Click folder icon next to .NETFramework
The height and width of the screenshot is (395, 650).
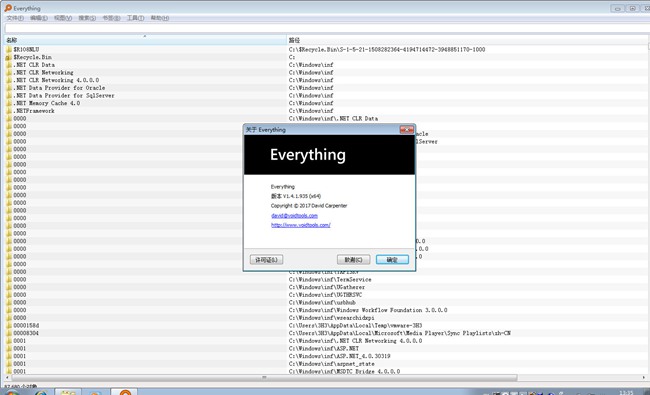(x=9, y=111)
